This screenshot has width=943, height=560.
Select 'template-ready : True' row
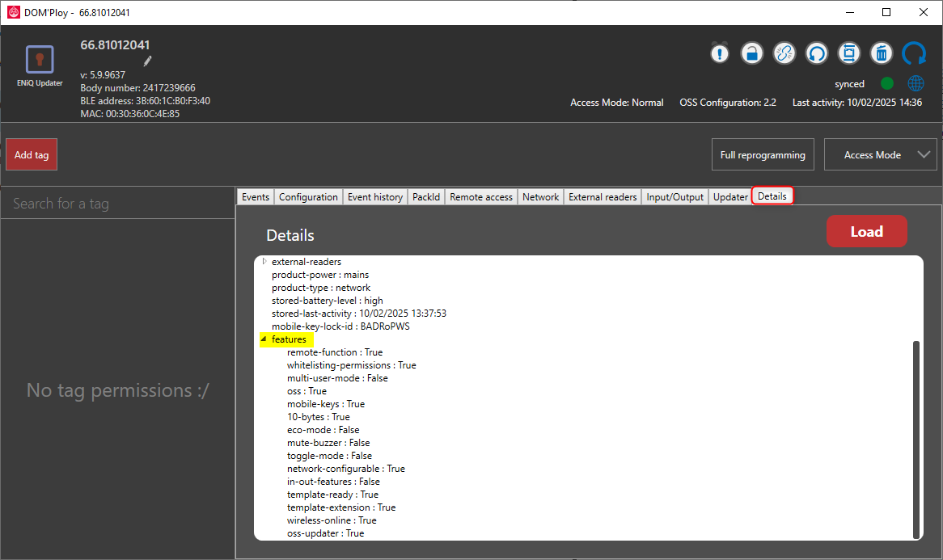pos(332,495)
